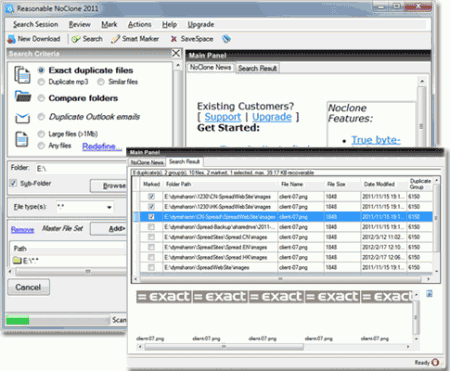
Task: Select Compare folders radio button
Action: (41, 98)
